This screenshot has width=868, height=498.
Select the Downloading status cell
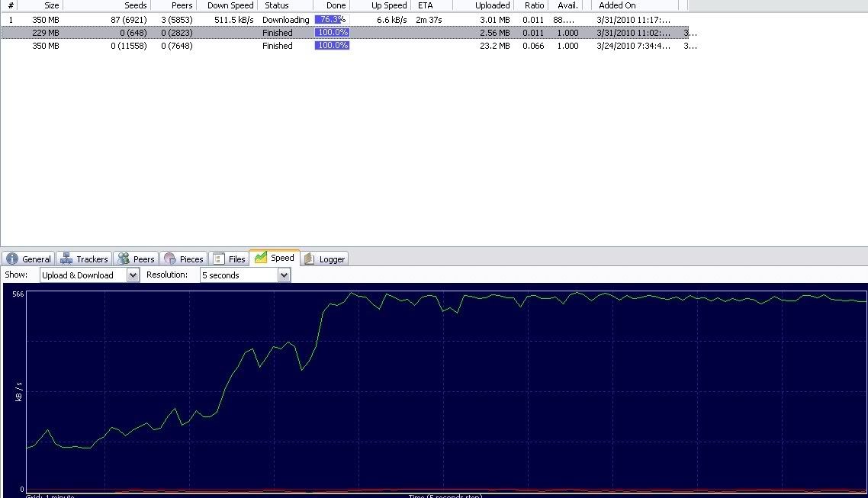point(285,20)
